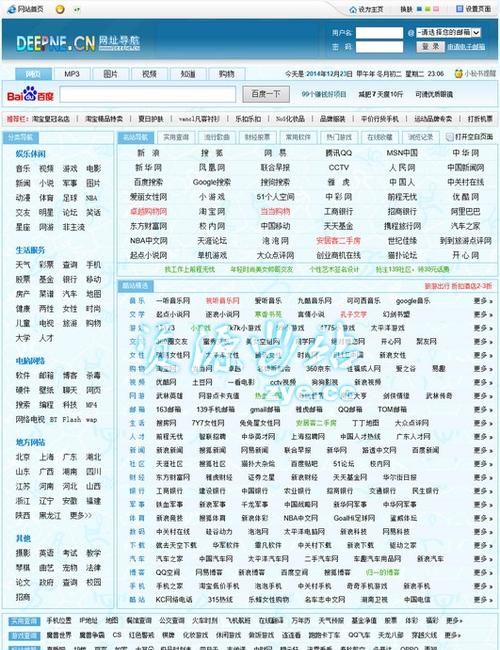Click the Baidu paw logo
Viewport: 500px width, 650px height.
click(30, 94)
